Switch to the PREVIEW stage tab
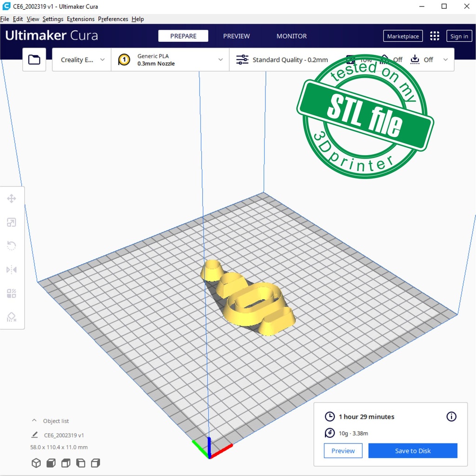The height and width of the screenshot is (476, 476). 236,36
